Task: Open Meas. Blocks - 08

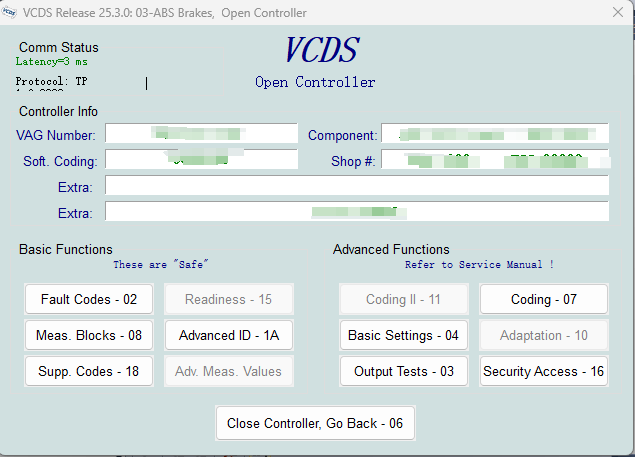Action: [x=89, y=336]
